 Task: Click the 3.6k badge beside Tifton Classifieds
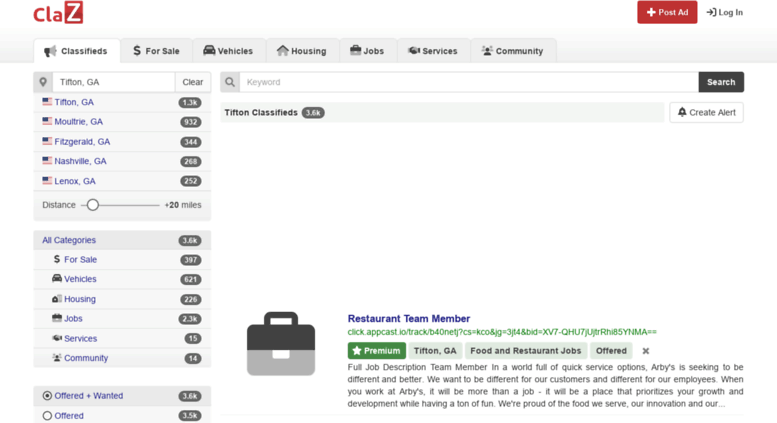pos(313,113)
